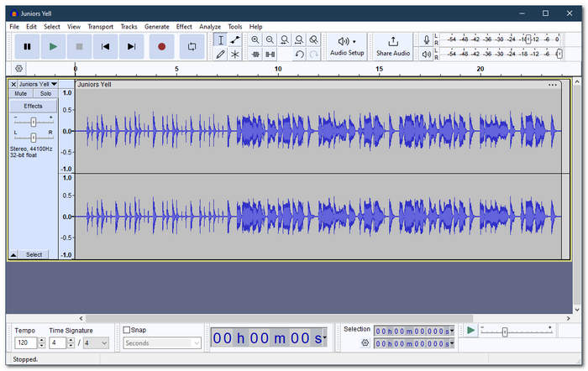Open the Audio Setup dropdown
The height and width of the screenshot is (371, 588).
click(347, 46)
